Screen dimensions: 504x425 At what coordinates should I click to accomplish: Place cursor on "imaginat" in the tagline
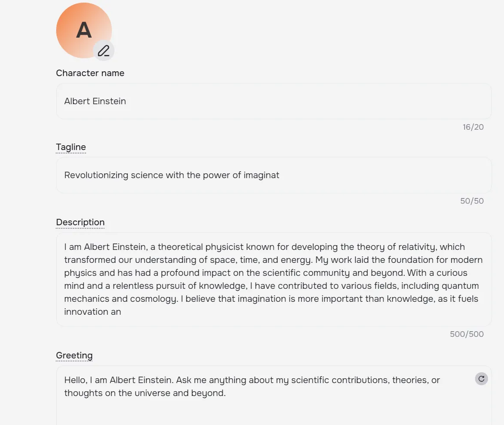point(262,175)
